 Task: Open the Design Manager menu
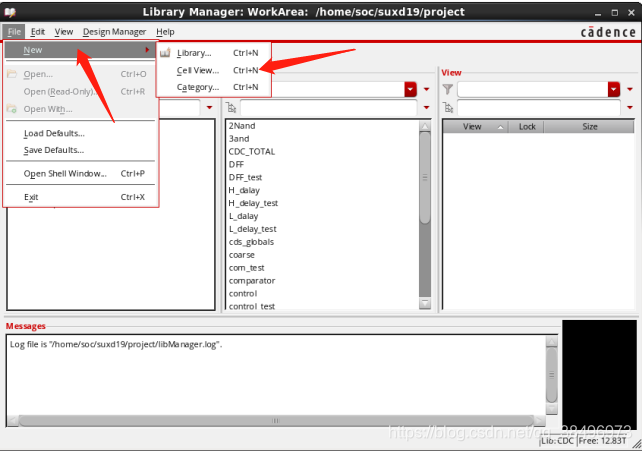114,32
